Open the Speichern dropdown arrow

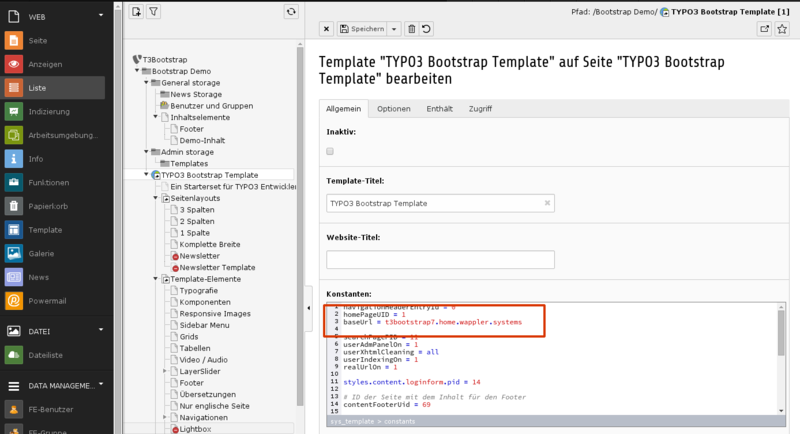point(394,29)
